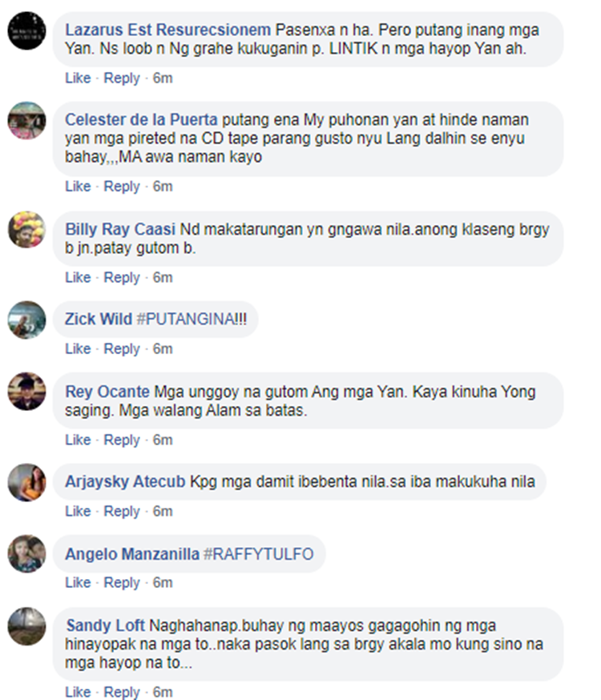Click Sandy Loft's avatar image
Image resolution: width=601 pixels, height=700 pixels.
click(26, 626)
